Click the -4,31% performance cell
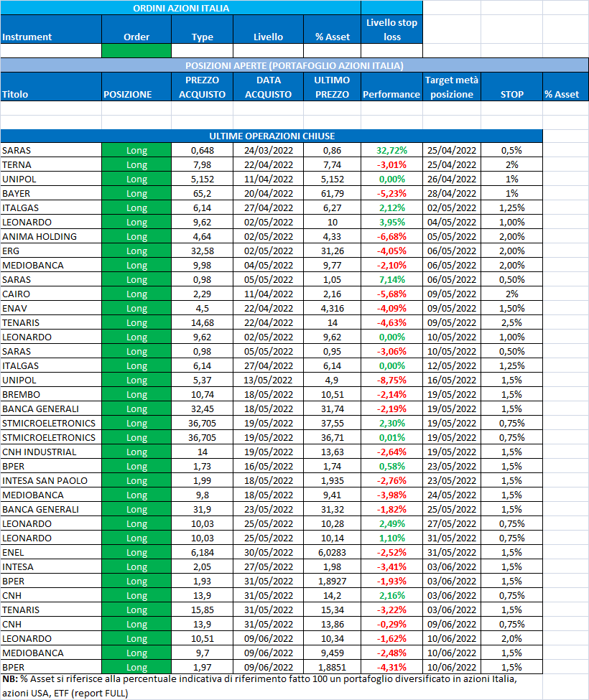Screen dimensions: 589x700 pos(391,667)
